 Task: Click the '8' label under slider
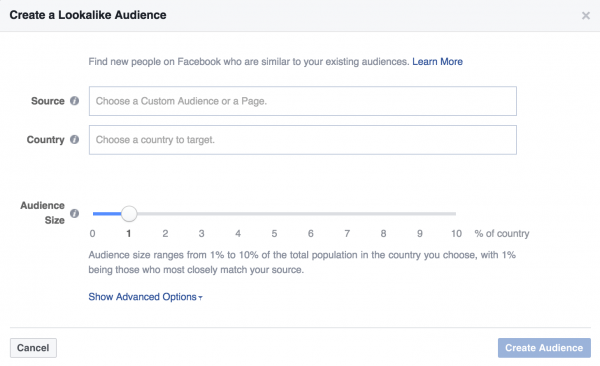click(x=383, y=234)
